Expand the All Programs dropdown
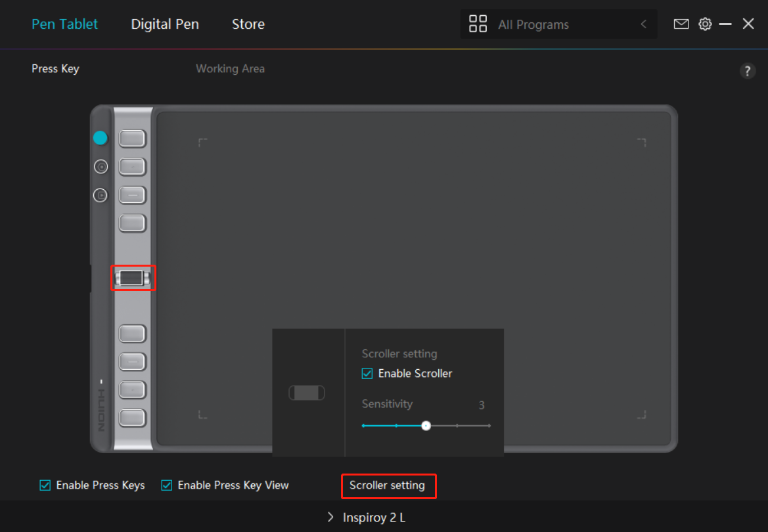768x532 pixels. pos(558,25)
